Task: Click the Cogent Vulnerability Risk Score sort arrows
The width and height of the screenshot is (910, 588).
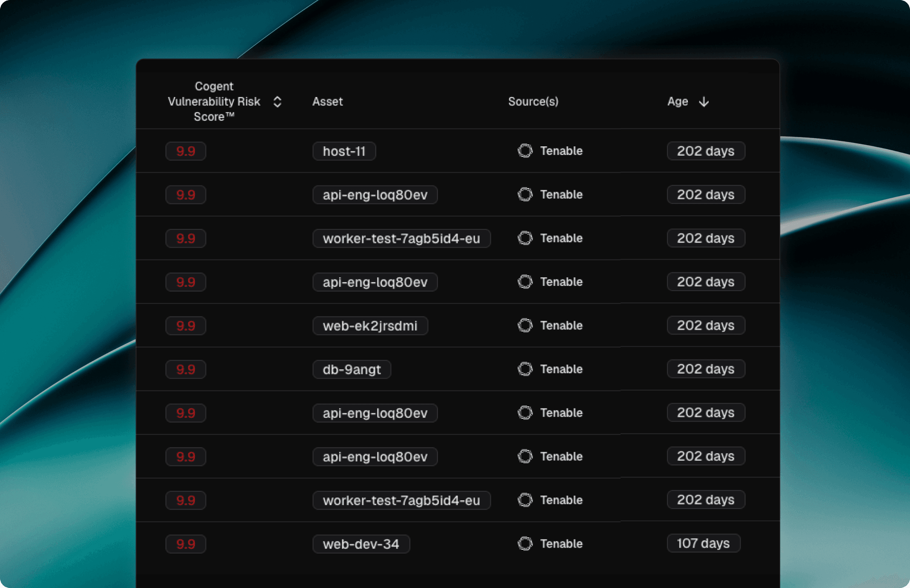Action: [x=277, y=102]
